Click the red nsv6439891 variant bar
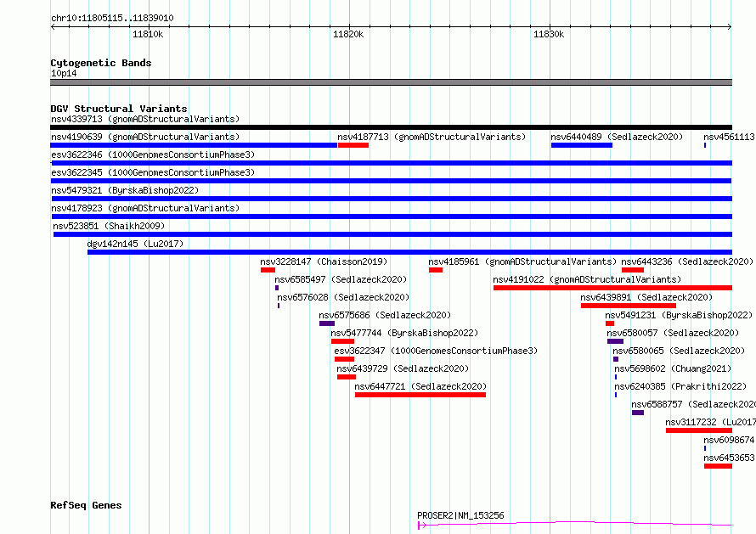Viewport: 756px width, 534px height. pyautogui.click(x=629, y=306)
